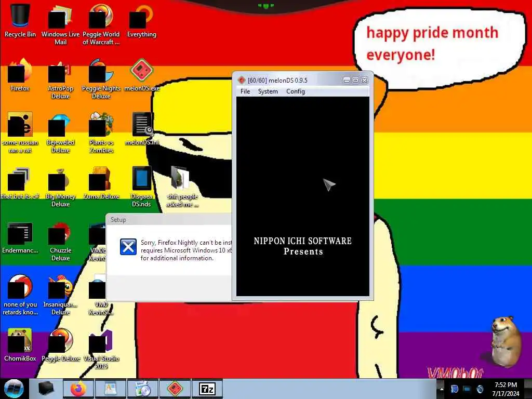
Task: Select the Zuma Deluxe desktop icon
Action: tap(101, 183)
